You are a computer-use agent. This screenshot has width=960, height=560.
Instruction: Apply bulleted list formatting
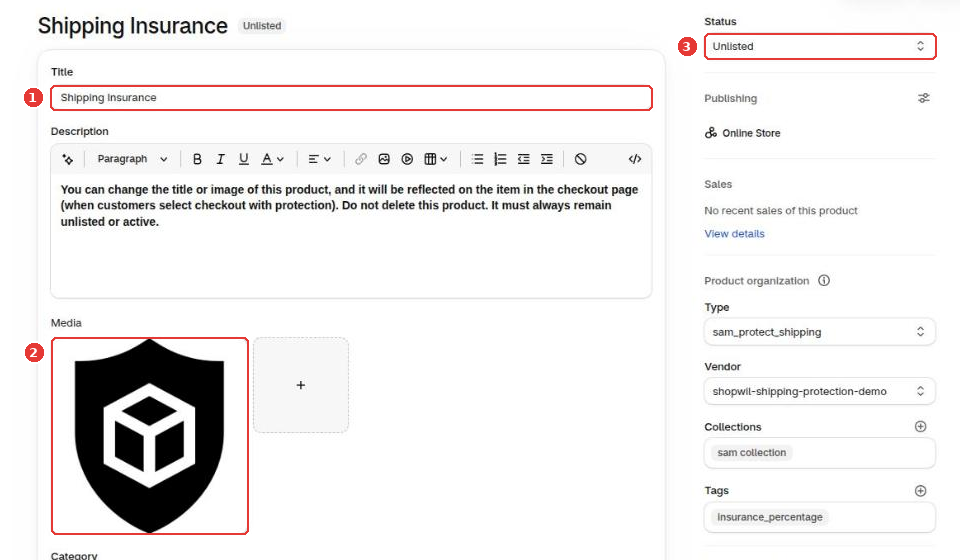478,159
